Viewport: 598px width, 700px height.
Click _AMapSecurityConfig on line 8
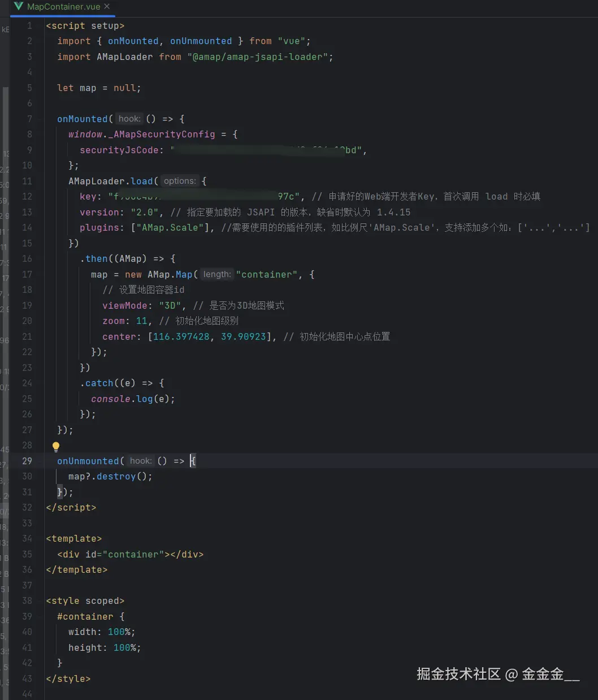point(162,134)
